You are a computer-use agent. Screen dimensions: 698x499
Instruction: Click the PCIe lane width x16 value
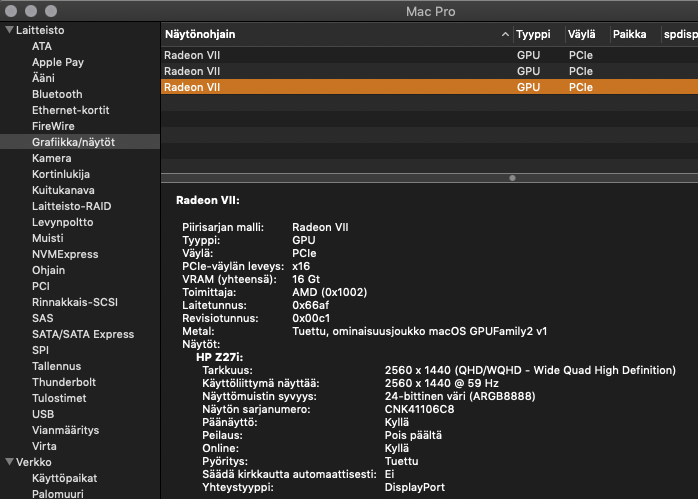pos(301,267)
